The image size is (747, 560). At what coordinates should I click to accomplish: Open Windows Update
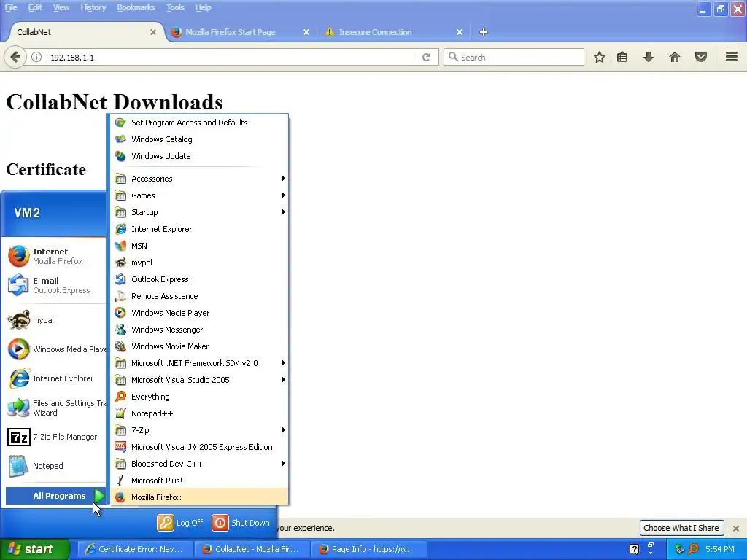199,156
